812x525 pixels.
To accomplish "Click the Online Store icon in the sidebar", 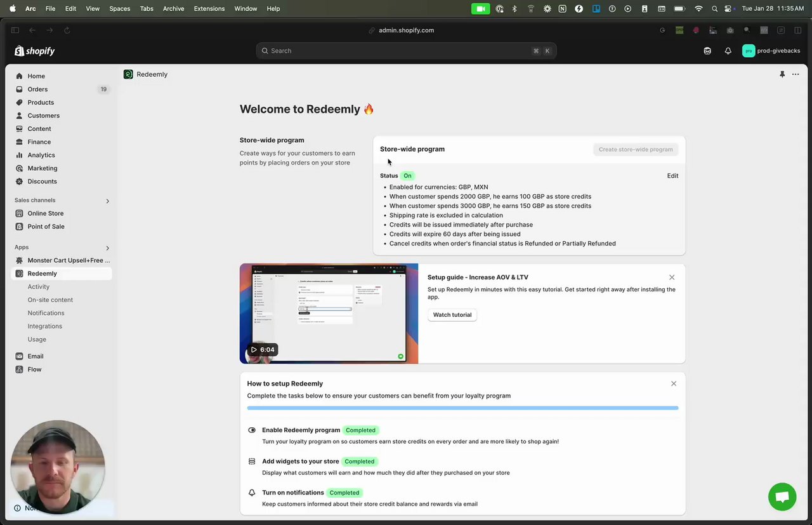I will point(19,213).
